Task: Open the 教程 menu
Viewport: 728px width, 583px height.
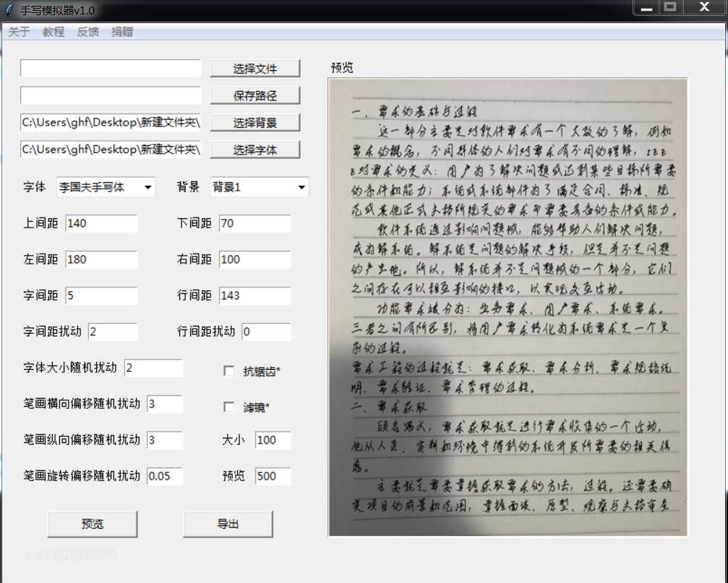Action: click(x=53, y=32)
